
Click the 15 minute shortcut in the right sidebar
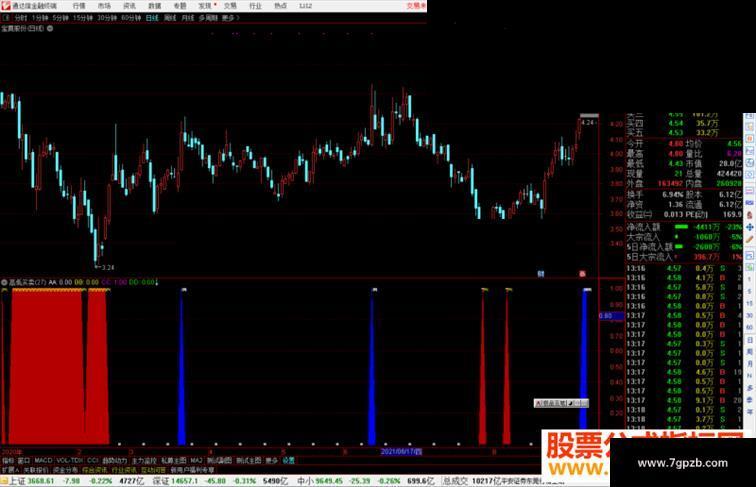pos(750,303)
